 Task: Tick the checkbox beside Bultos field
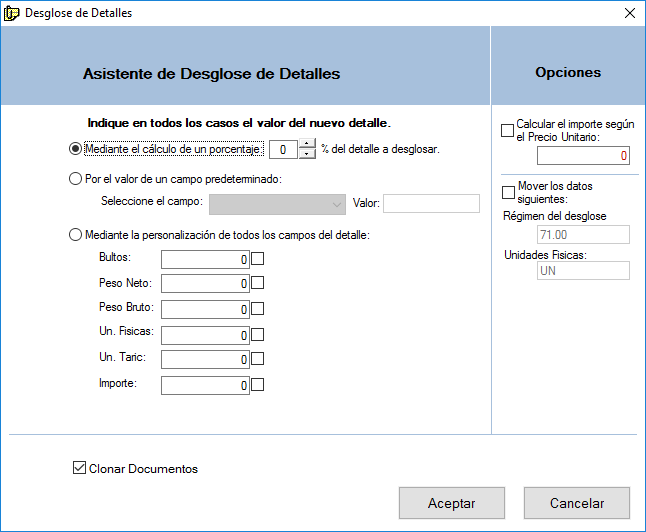pyautogui.click(x=257, y=259)
